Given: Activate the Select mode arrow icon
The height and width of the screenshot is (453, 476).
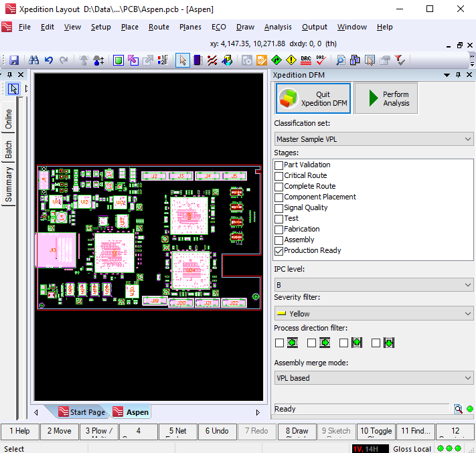Looking at the screenshot, I should click(x=183, y=60).
